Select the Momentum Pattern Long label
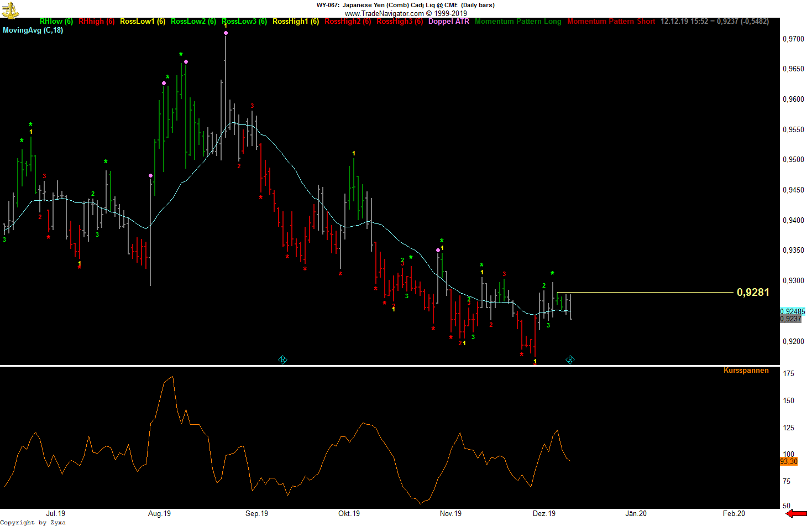 (x=518, y=22)
